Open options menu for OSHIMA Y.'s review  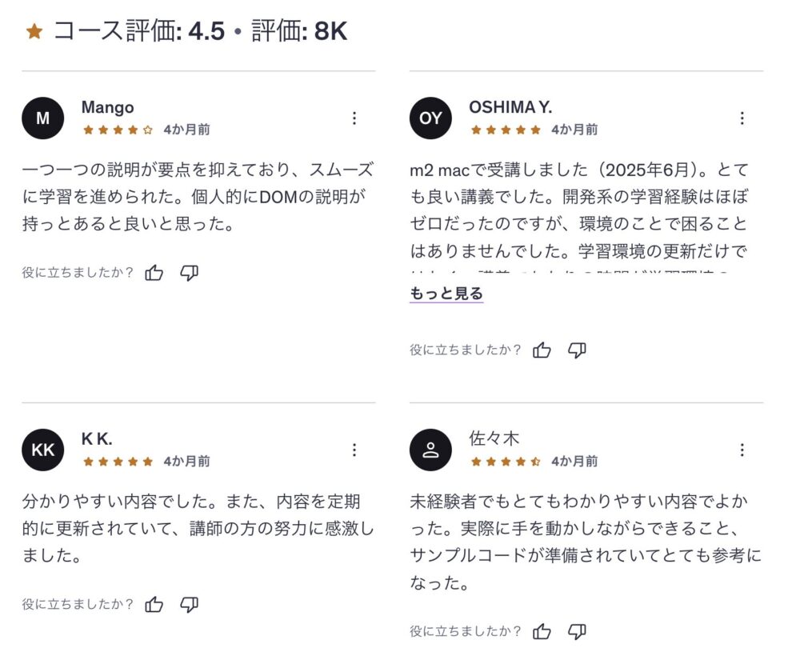click(742, 118)
